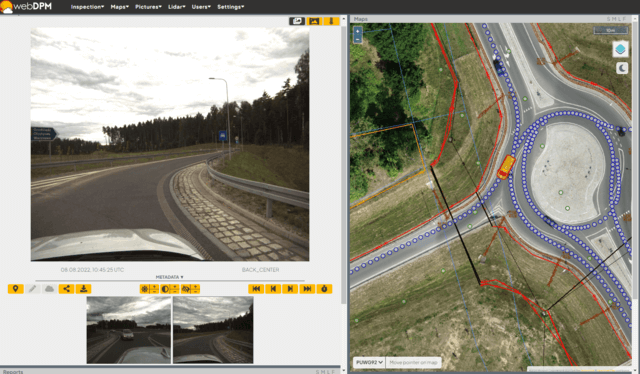Click the Reports panel header

click(x=170, y=371)
